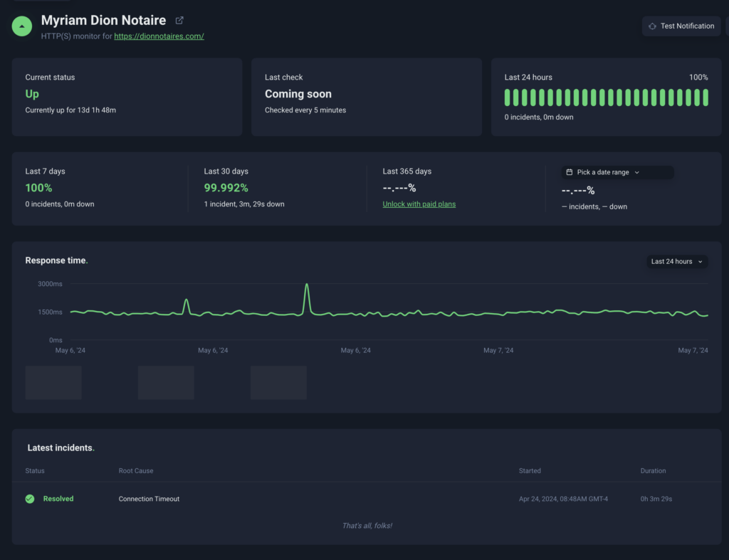Click the Duration column header
This screenshot has width=729, height=560.
(653, 471)
